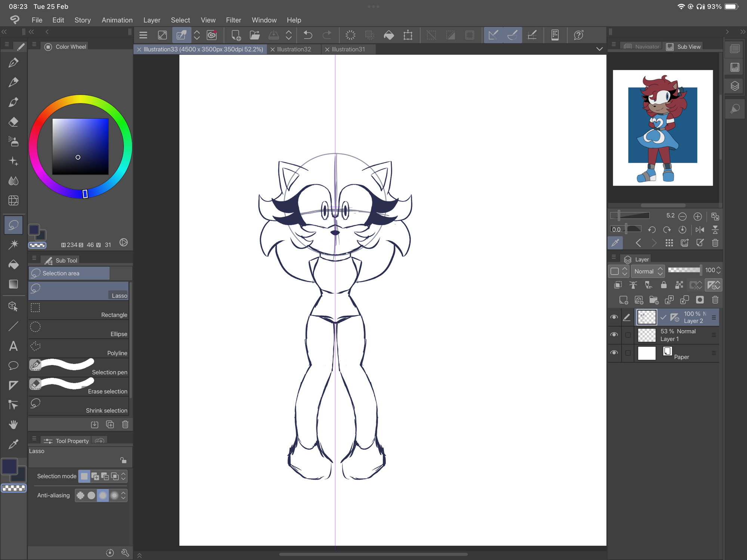747x560 pixels.
Task: Click the Redo arrow in command bar
Action: coord(327,35)
